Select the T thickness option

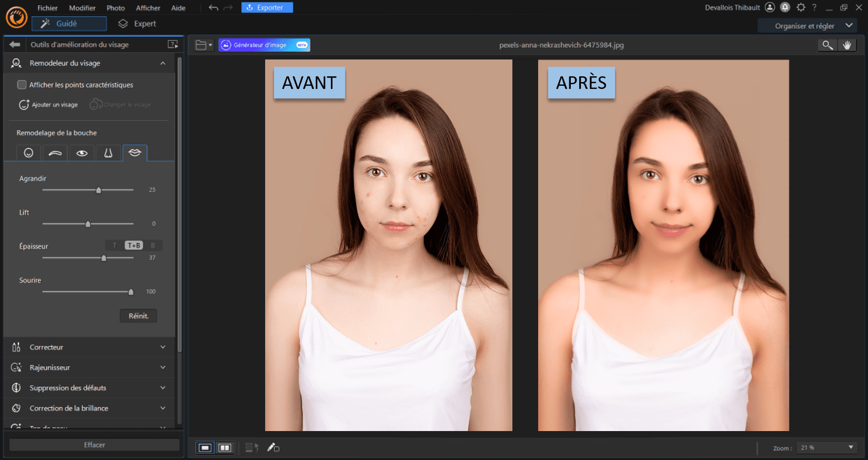[115, 245]
